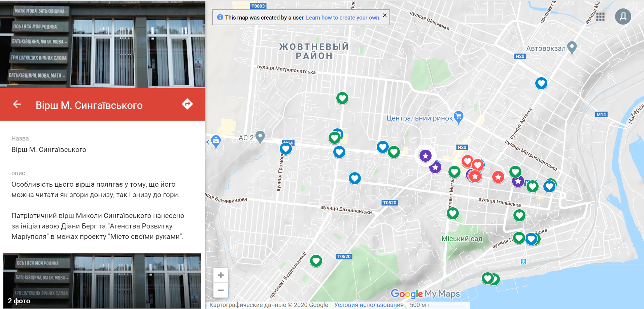Open the user account avatar

pos(623,17)
